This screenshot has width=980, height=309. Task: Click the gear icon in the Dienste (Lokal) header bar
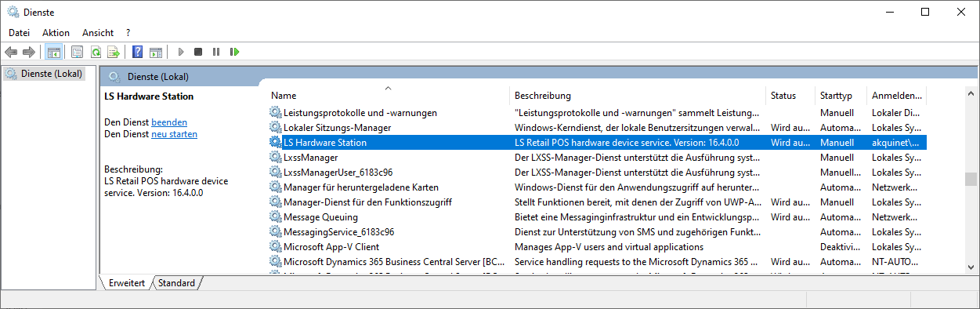click(114, 77)
